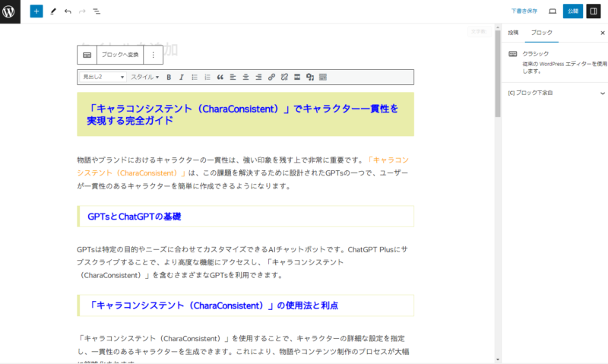The image size is (608, 364).
Task: Switch to the 投稿 tab
Action: coord(513,33)
